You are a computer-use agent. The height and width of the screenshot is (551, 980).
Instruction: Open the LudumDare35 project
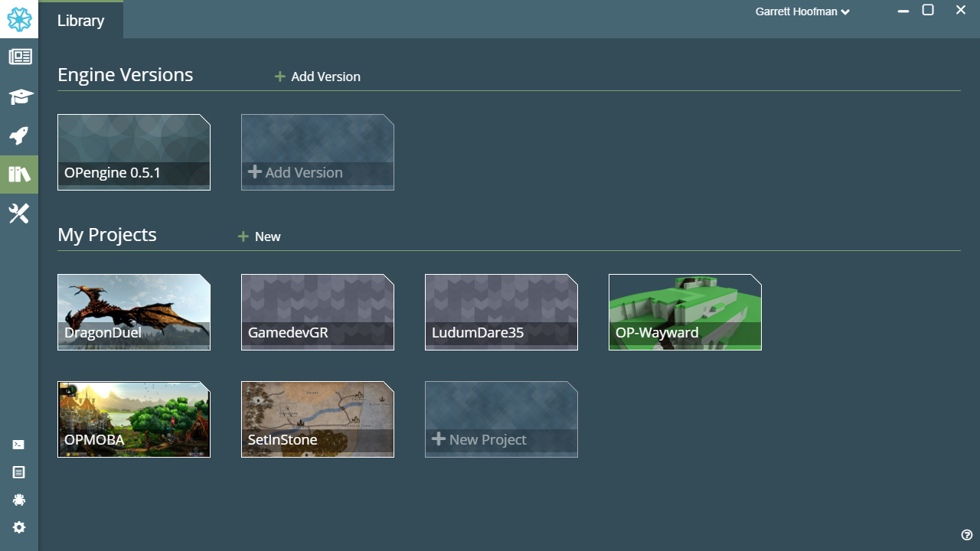tap(501, 312)
